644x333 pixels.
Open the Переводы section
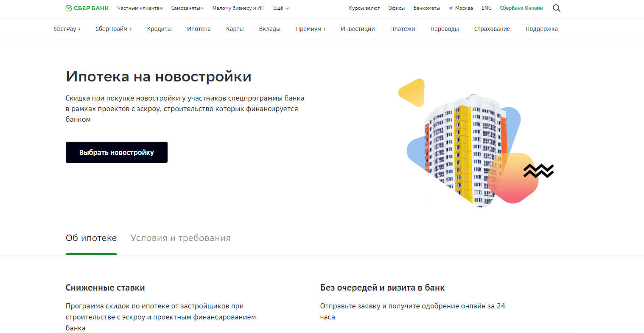[445, 29]
